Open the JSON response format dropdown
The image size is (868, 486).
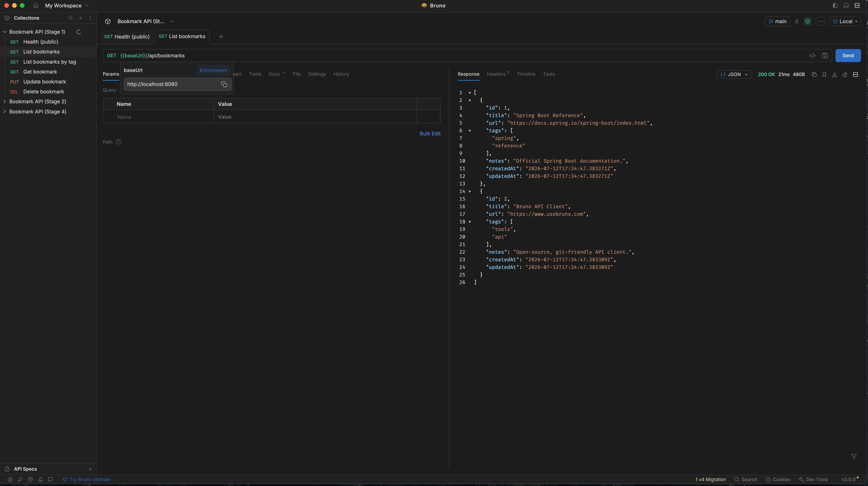734,75
